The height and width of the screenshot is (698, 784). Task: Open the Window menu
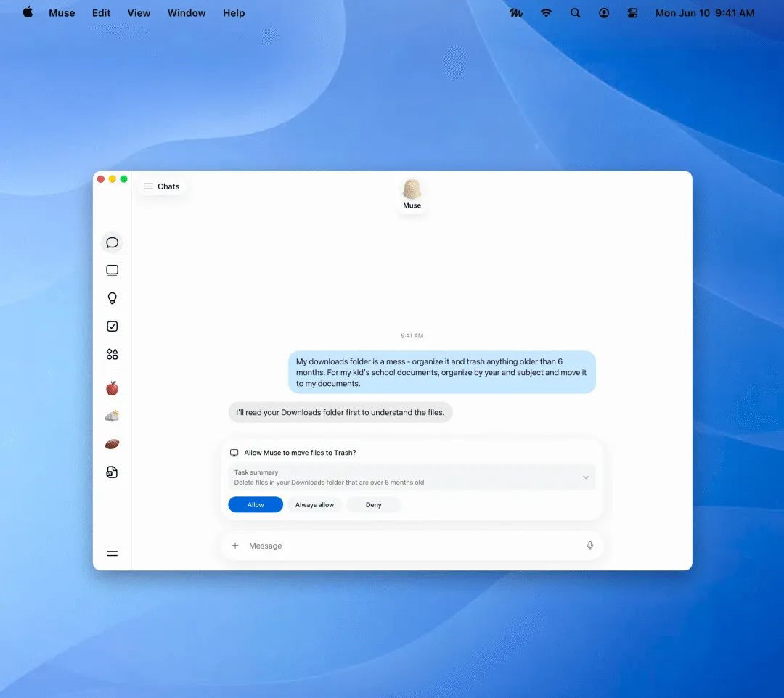click(187, 13)
